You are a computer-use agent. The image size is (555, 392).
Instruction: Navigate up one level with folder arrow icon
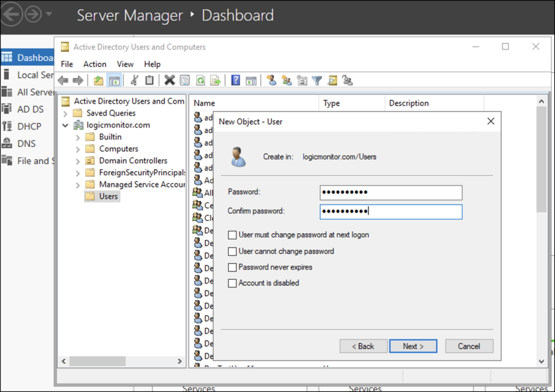(x=98, y=80)
